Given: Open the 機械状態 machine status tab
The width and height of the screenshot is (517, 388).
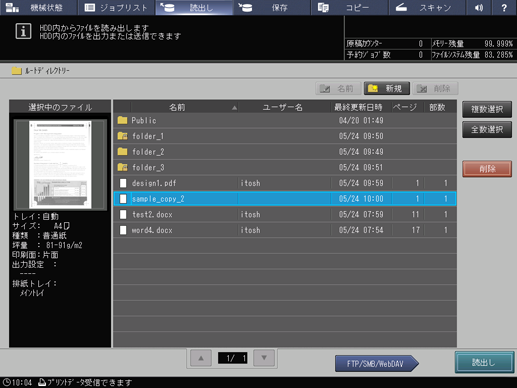Looking at the screenshot, I should pos(38,7).
